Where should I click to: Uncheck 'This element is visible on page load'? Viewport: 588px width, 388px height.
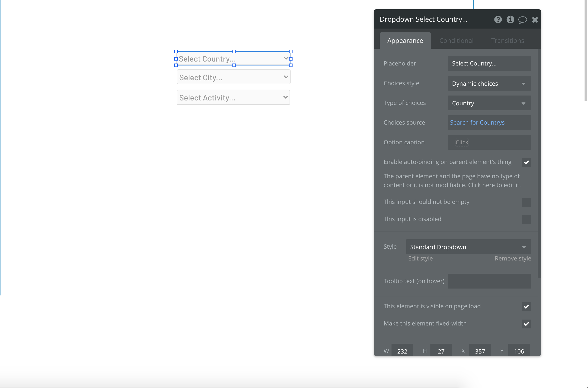tap(526, 307)
